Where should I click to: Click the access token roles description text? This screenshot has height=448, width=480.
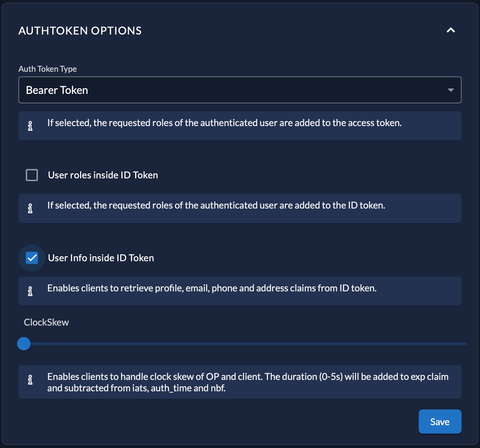[224, 123]
